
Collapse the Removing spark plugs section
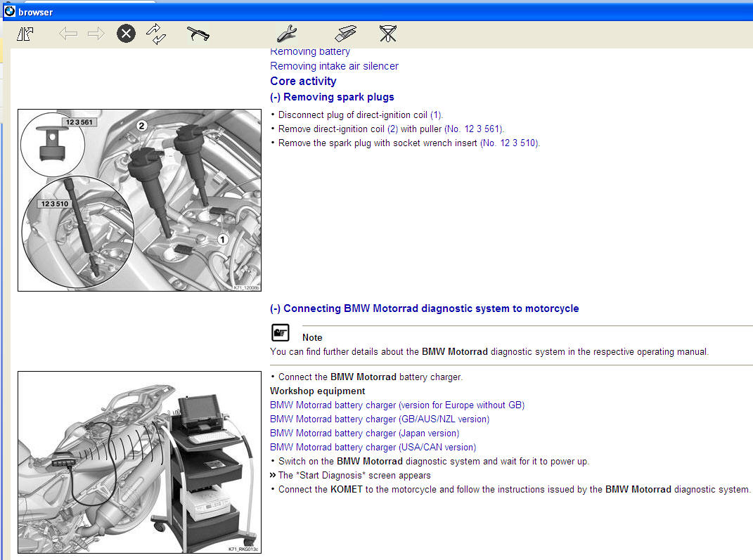click(x=332, y=97)
